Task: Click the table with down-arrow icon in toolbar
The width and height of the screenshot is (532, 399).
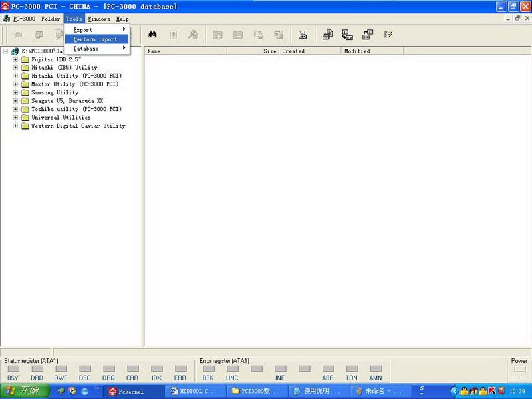Action: point(347,35)
